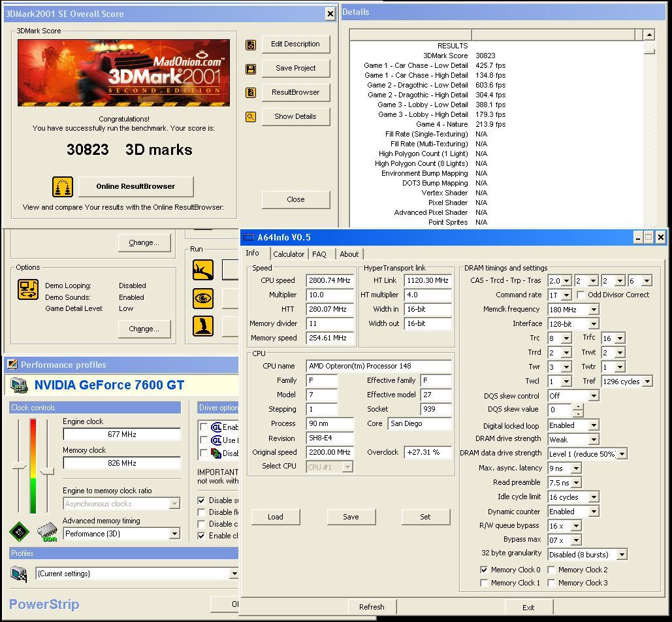Open the CAS latency 2.0 dropdown
672x622 pixels.
click(x=567, y=281)
